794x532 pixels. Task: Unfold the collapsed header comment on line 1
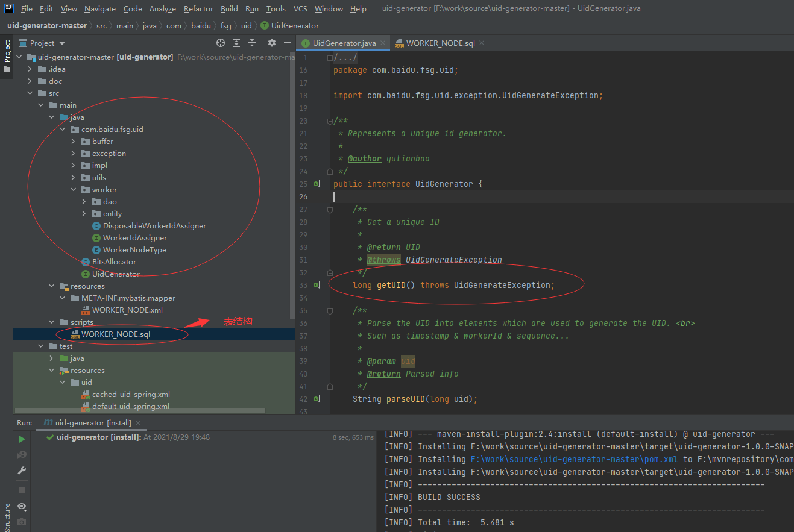pyautogui.click(x=330, y=57)
